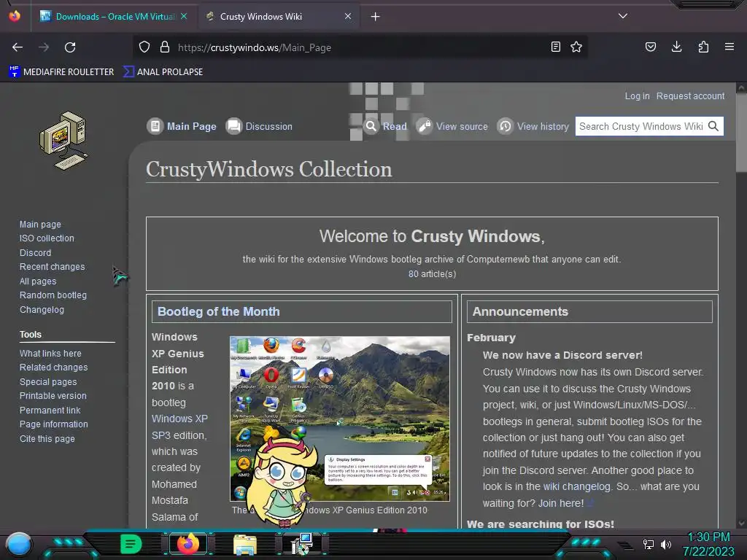Open Discord link in the sidebar
The height and width of the screenshot is (560, 747).
35,252
